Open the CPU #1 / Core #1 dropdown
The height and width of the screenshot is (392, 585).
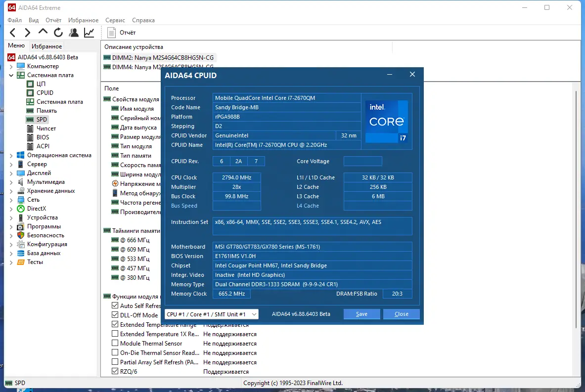coord(211,314)
